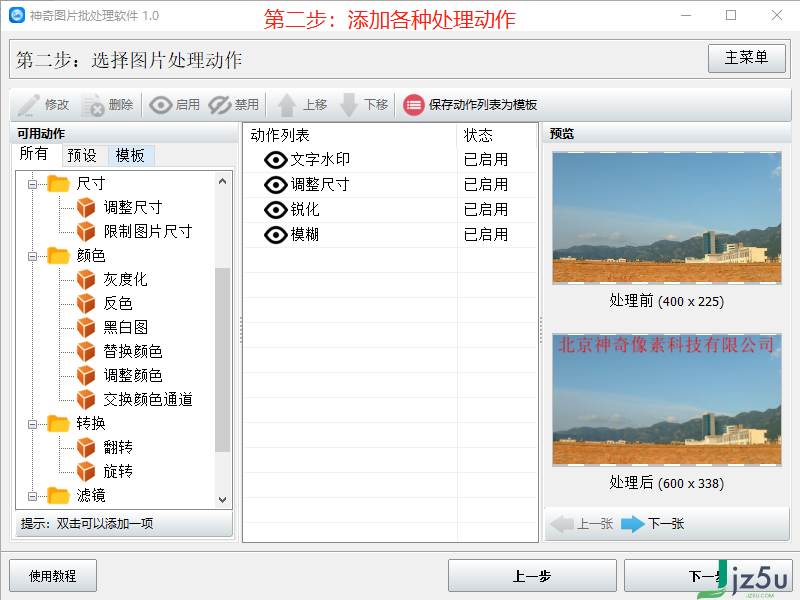Switch to the 模板 templates tab
Viewport: 800px width, 600px height.
tap(130, 155)
